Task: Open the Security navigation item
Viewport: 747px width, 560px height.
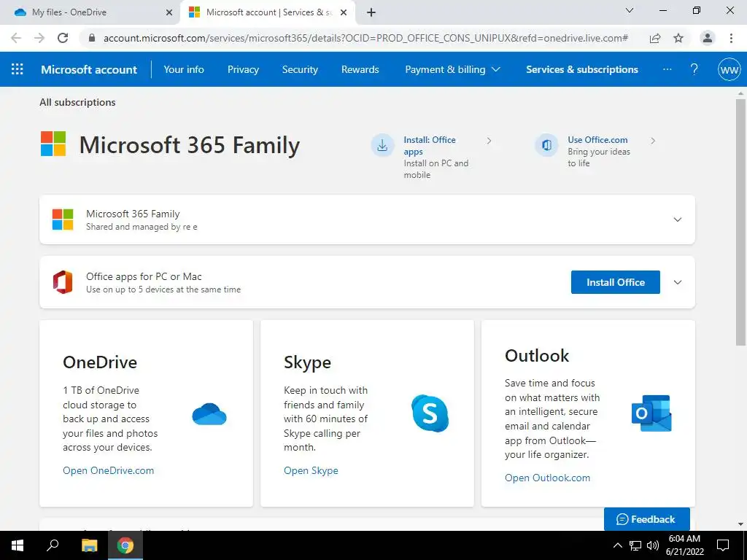Action: coord(300,69)
